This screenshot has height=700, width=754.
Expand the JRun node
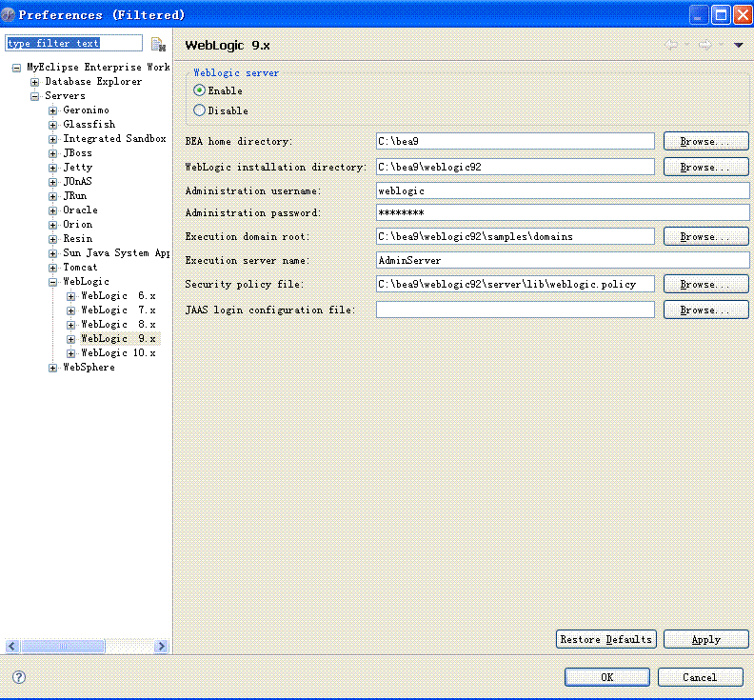(53, 196)
